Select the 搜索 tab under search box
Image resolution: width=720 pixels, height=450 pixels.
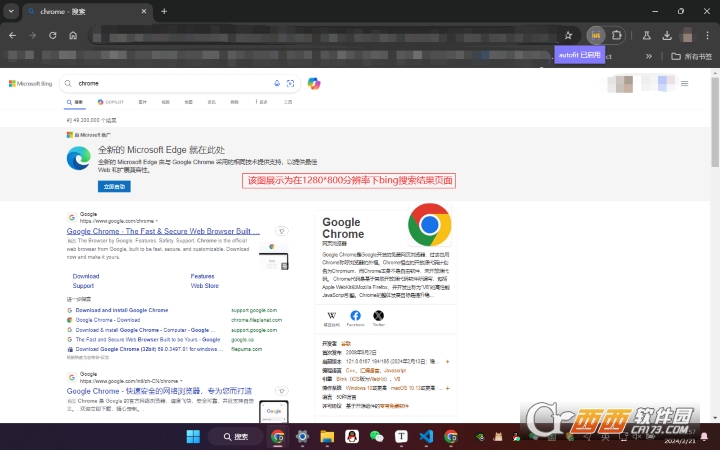(74, 102)
